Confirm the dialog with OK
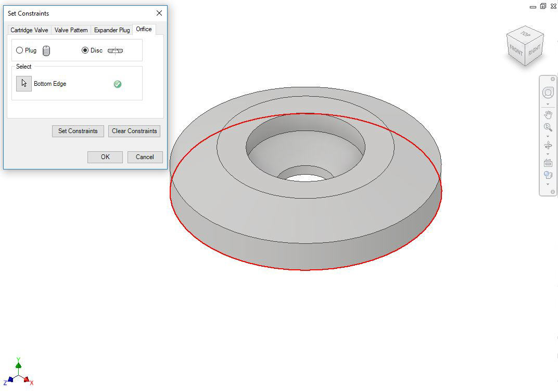Screen dimensions: 558x392 click(x=105, y=157)
